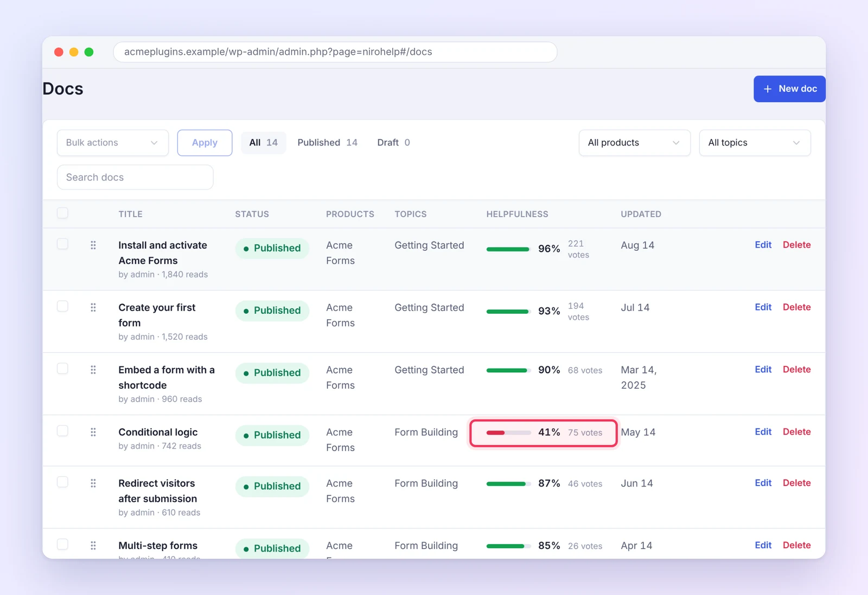Click the TITLE column header
Viewport: 868px width, 595px height.
(x=130, y=214)
